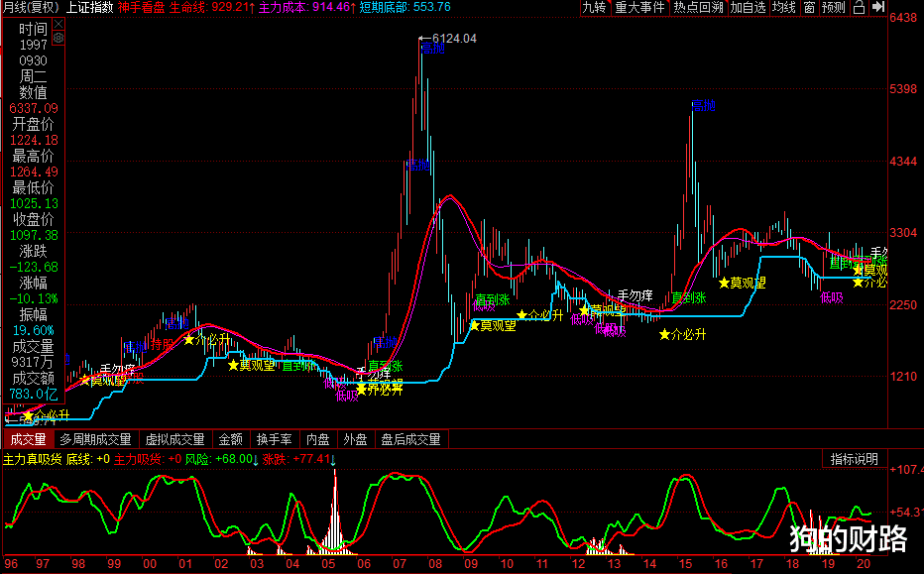Click the 直到涨 label near 2009

coord(493,299)
